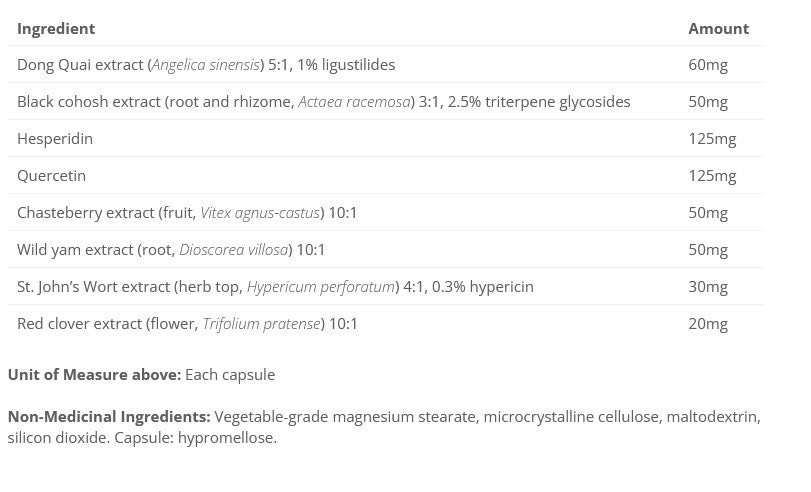811x492 pixels.
Task: Select the Chasteberry extract ingredient text
Action: (187, 213)
